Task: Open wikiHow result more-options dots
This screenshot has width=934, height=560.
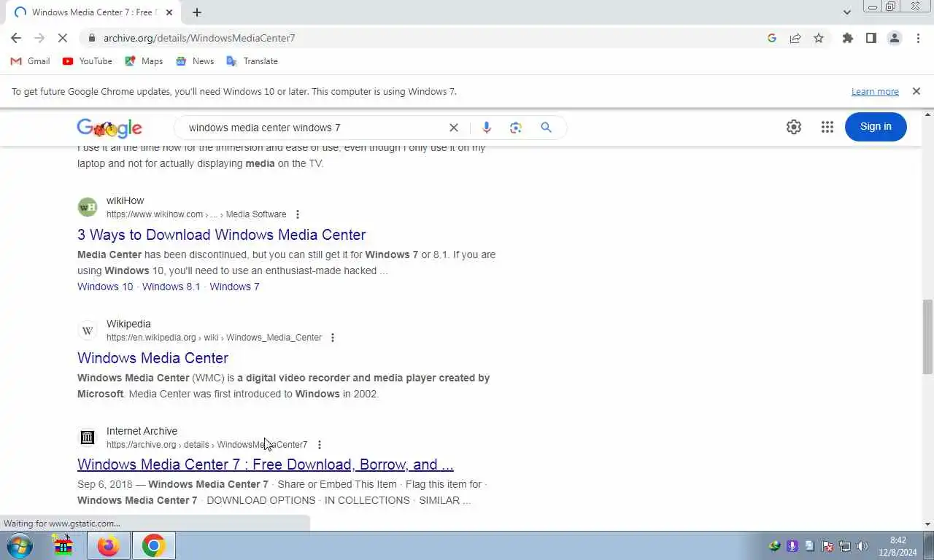Action: 298,214
